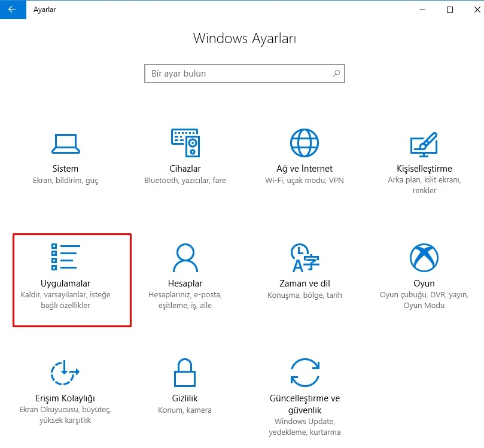
Task: Open Oyun via Xbox icon
Action: pyautogui.click(x=424, y=256)
